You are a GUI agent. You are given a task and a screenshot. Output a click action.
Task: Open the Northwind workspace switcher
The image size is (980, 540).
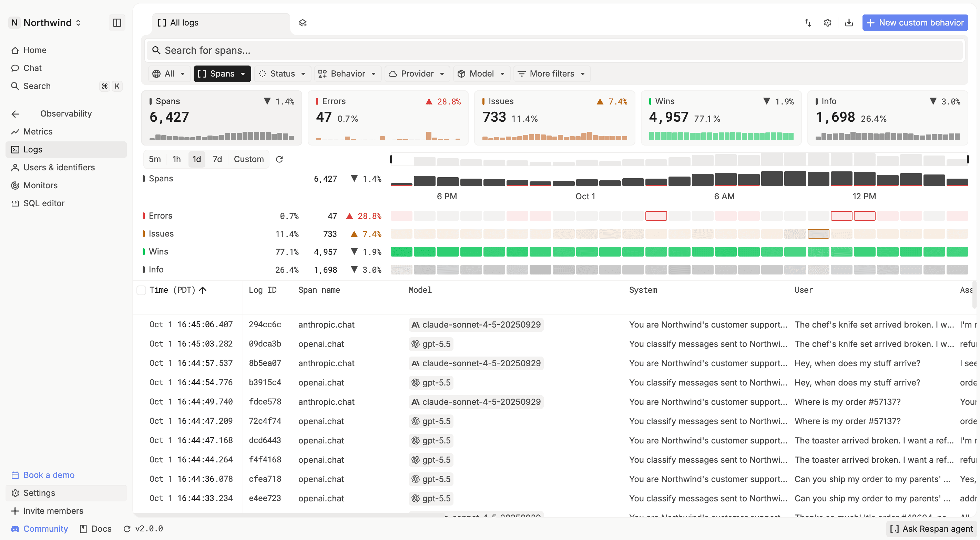pyautogui.click(x=45, y=23)
